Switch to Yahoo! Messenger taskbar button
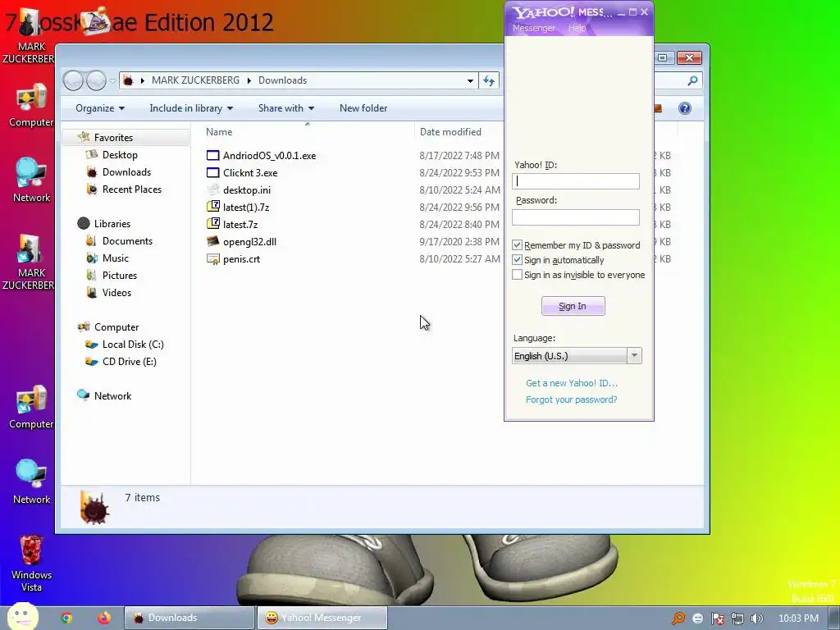 322,618
